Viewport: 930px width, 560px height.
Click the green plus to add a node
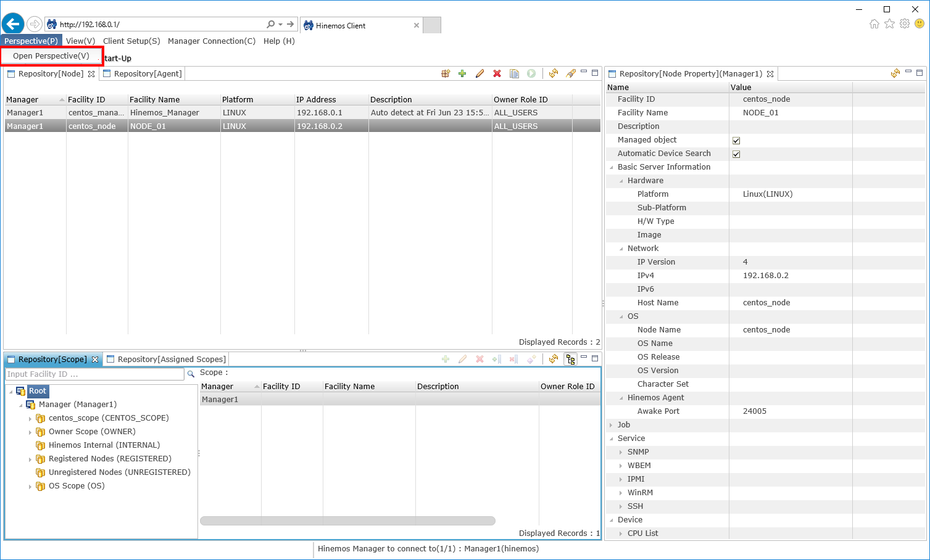462,73
